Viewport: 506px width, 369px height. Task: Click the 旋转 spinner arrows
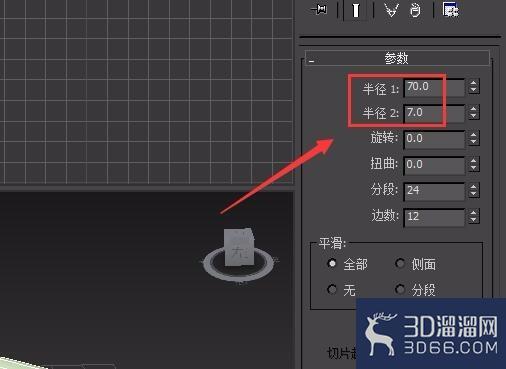473,138
